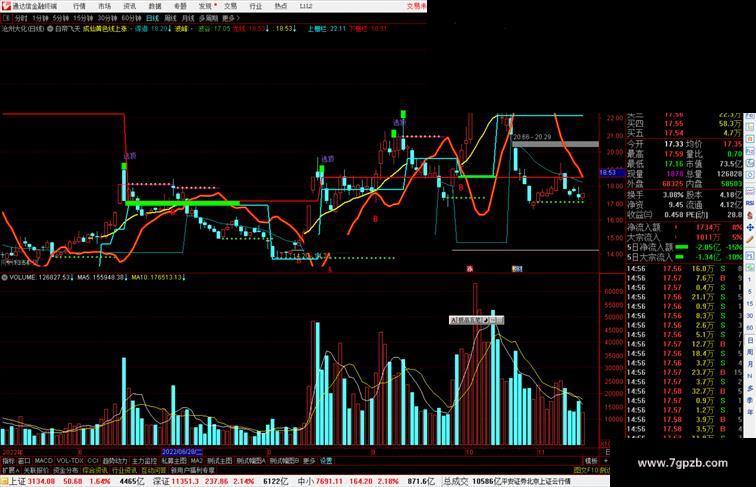Click the PS icon in the right sidebar
756x487 pixels.
(x=750, y=255)
